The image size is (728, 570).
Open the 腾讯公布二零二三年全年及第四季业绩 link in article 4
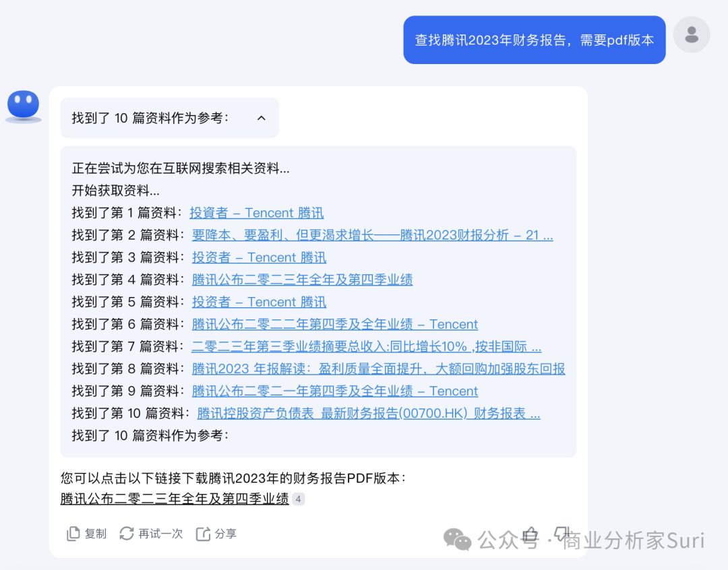pyautogui.click(x=302, y=279)
